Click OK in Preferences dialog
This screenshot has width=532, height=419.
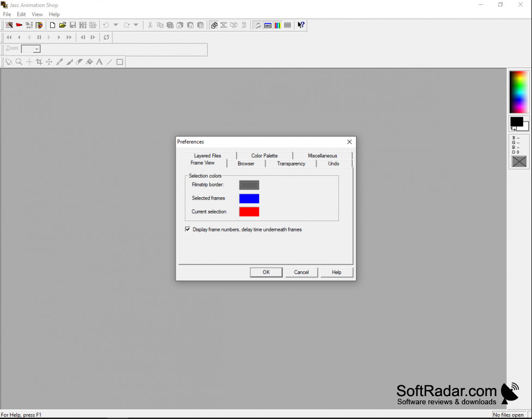pos(266,272)
